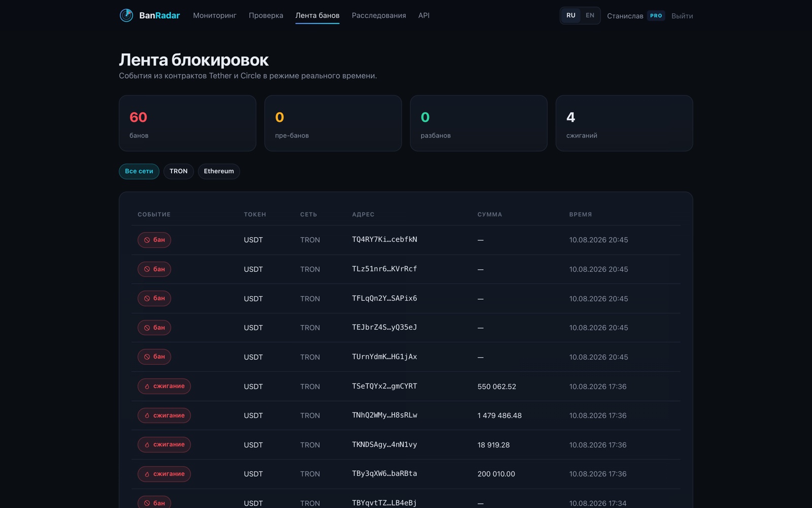Select the Все сети filter
Viewport: 812px width, 508px height.
(x=139, y=171)
